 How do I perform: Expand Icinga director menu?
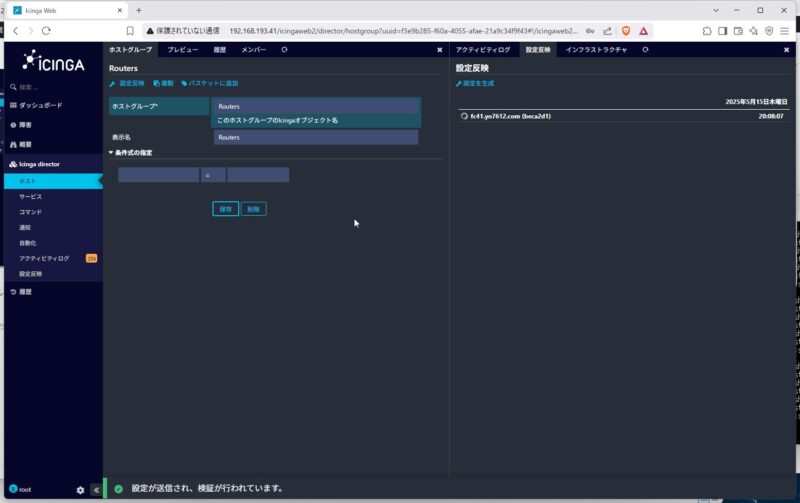click(39, 164)
